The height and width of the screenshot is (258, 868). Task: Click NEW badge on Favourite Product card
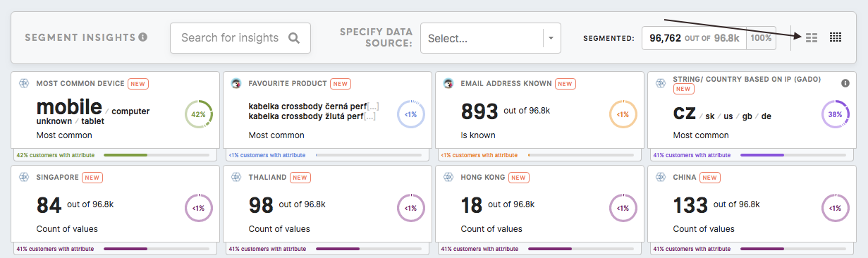341,84
